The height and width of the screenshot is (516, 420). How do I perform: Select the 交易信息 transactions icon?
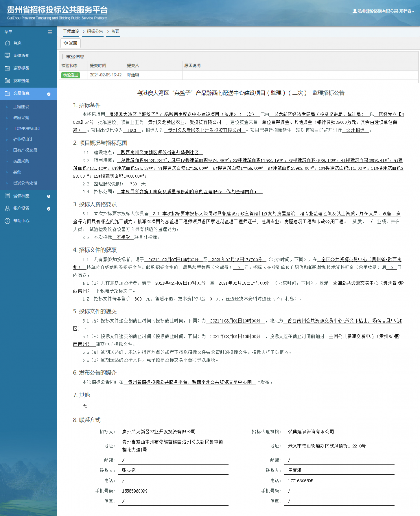coord(7,93)
